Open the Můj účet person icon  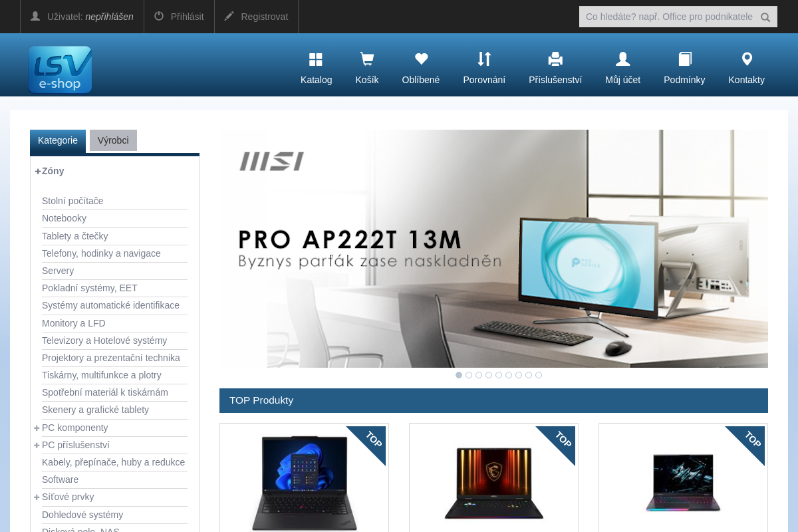coord(622,59)
